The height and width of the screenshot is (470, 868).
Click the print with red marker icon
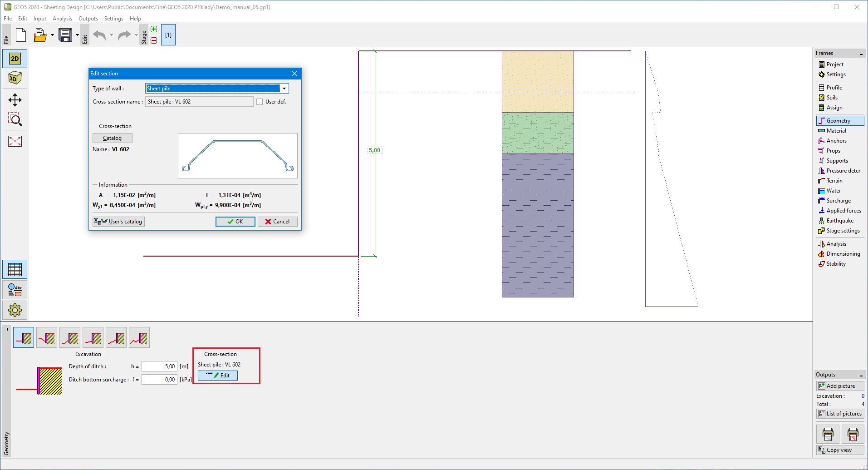click(853, 434)
